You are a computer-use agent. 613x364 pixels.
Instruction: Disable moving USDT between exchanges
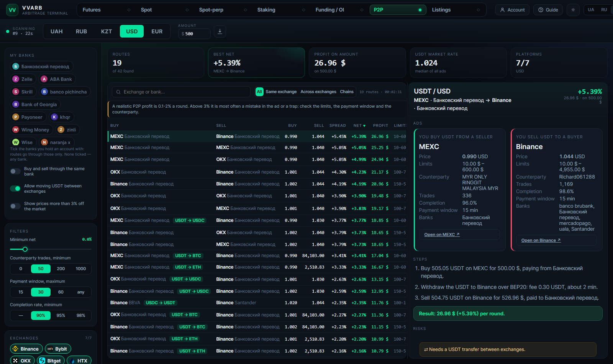[15, 189]
